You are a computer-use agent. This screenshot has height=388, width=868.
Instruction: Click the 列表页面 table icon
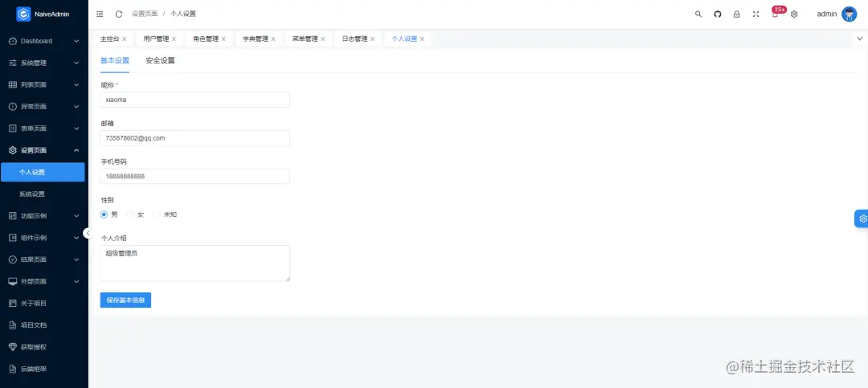pos(13,84)
